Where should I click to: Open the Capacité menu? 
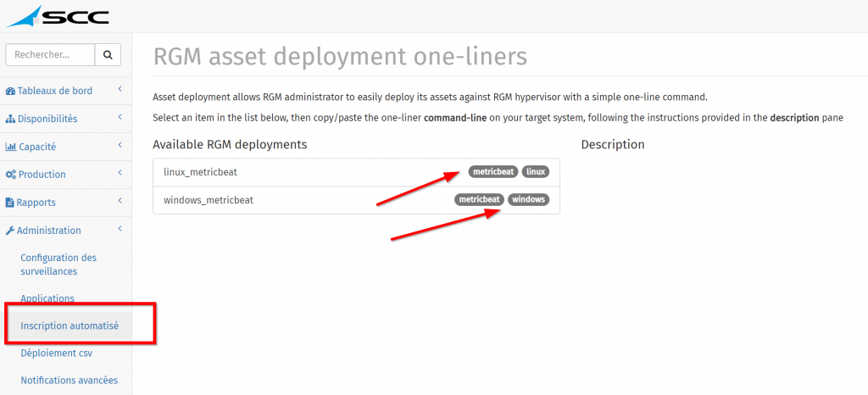37,147
